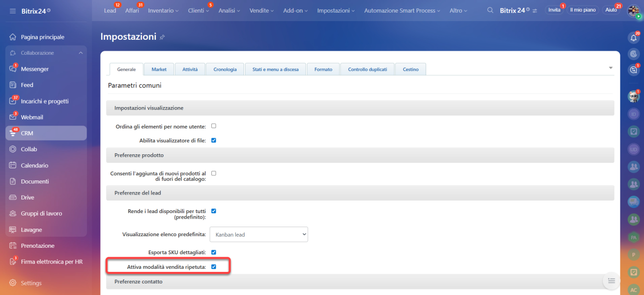The height and width of the screenshot is (295, 644).
Task: Open the Cestino tab
Action: [x=411, y=69]
